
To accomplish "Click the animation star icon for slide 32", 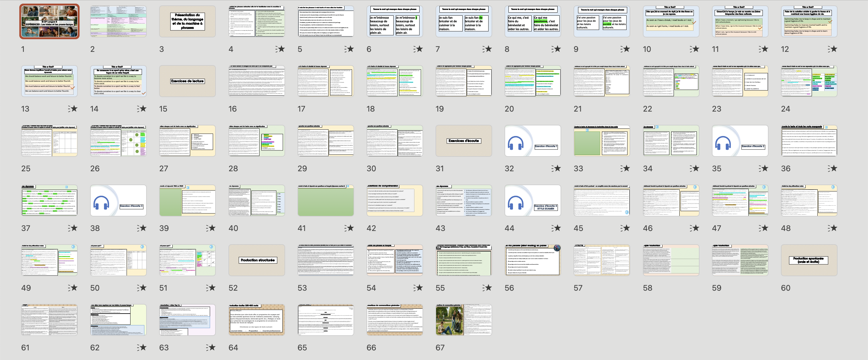I will coord(556,169).
